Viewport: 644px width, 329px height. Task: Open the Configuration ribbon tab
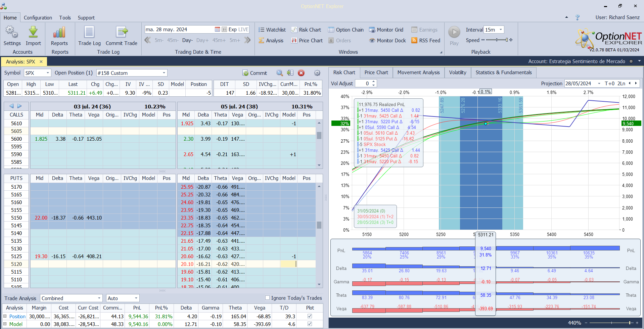click(x=38, y=18)
